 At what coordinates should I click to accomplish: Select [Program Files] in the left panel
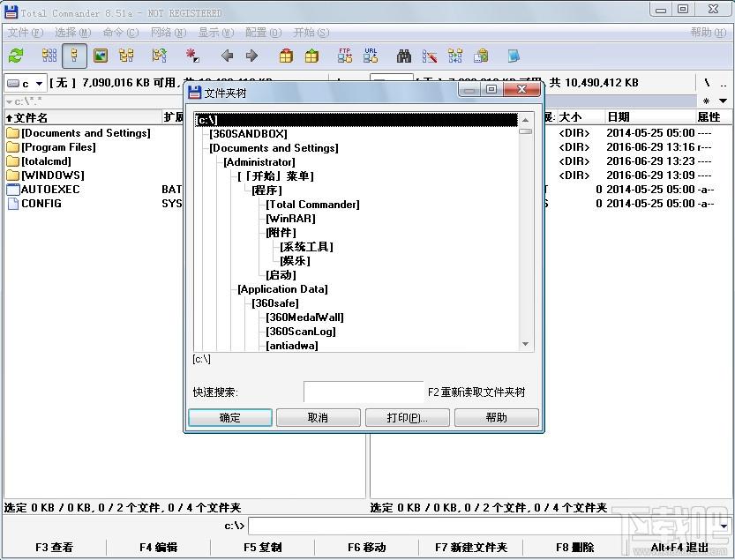pos(58,147)
